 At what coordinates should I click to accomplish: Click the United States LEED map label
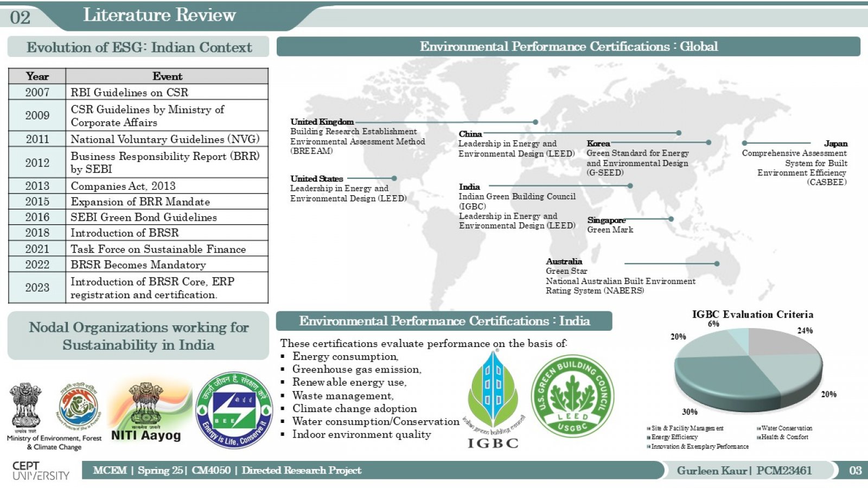[348, 189]
